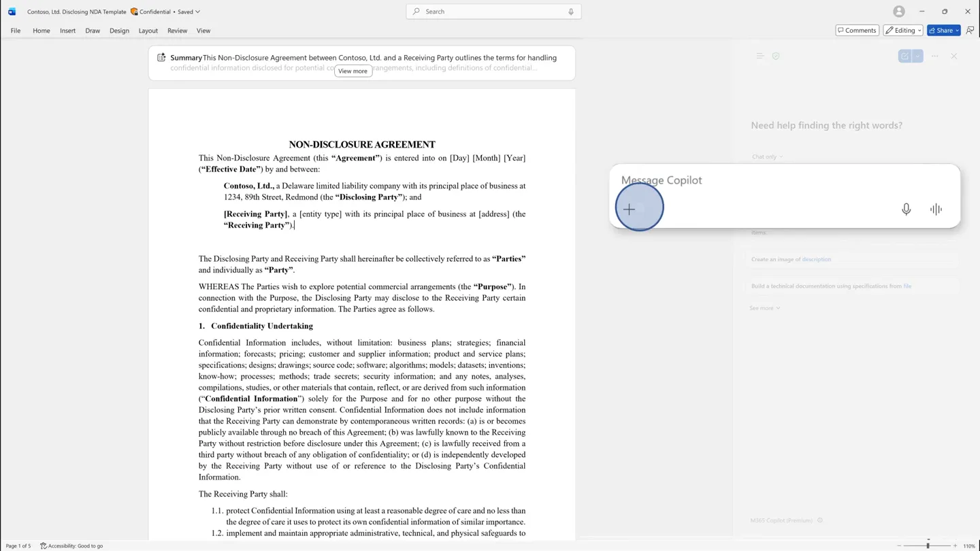Click the Confidential sensitivity label icon
The width and height of the screenshot is (980, 551).
[x=134, y=12]
